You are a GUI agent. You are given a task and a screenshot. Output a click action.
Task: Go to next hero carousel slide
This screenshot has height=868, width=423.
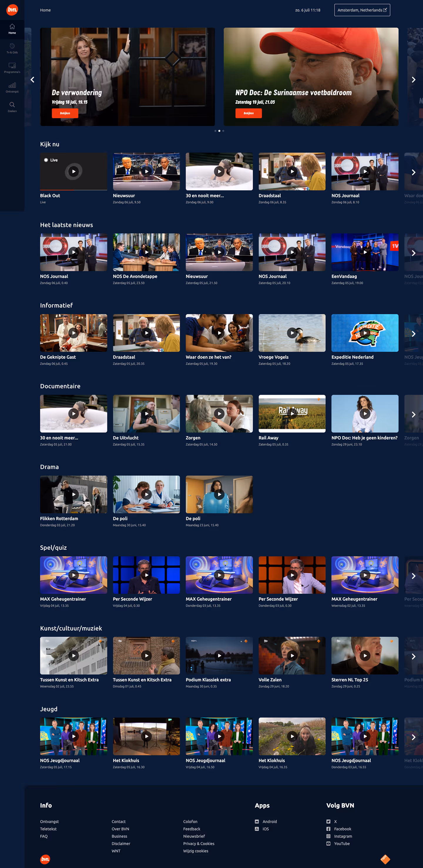[413, 80]
